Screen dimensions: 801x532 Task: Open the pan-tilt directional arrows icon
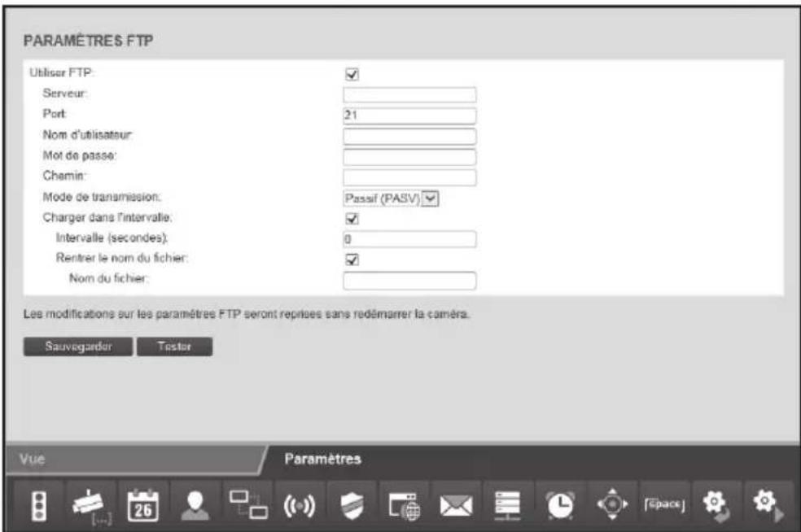click(612, 505)
